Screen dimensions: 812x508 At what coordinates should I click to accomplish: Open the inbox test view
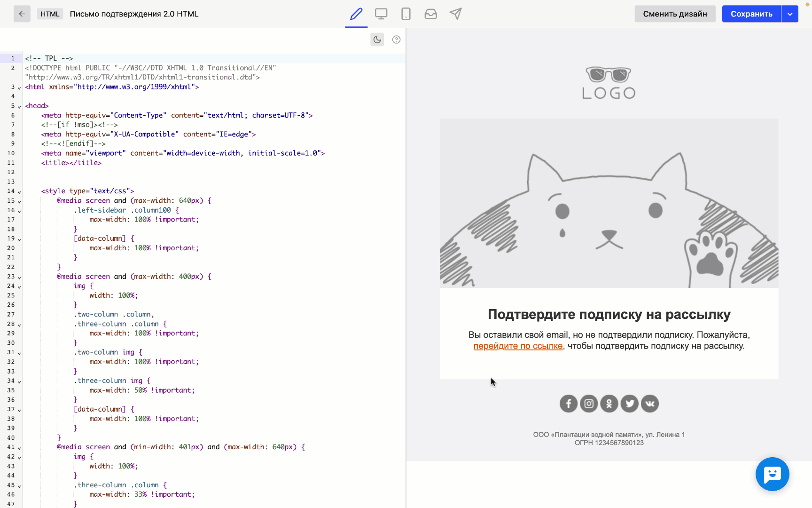430,14
